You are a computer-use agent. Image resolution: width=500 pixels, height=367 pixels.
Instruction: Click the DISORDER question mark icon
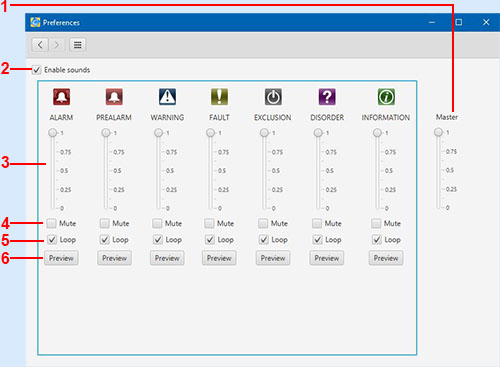click(x=327, y=97)
